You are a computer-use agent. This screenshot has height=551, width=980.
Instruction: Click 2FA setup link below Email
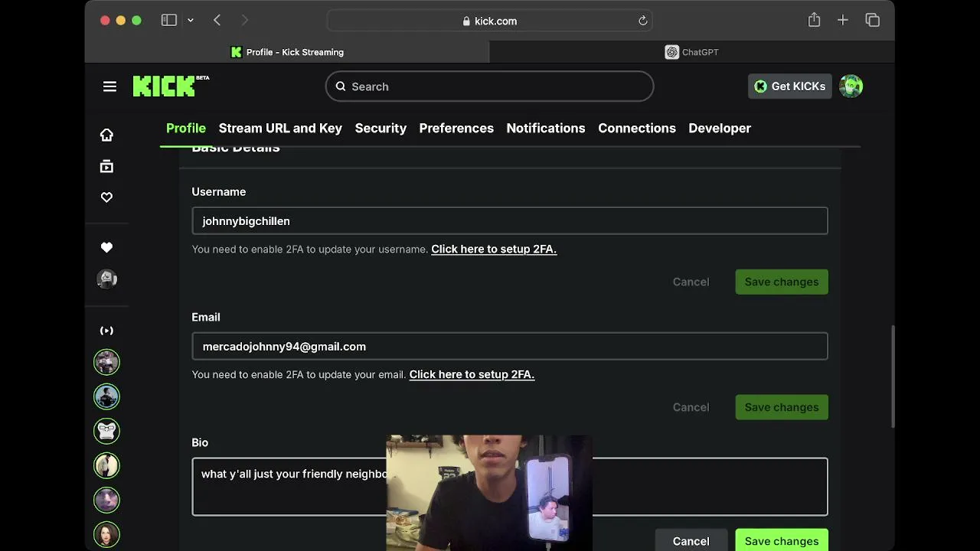click(x=472, y=374)
